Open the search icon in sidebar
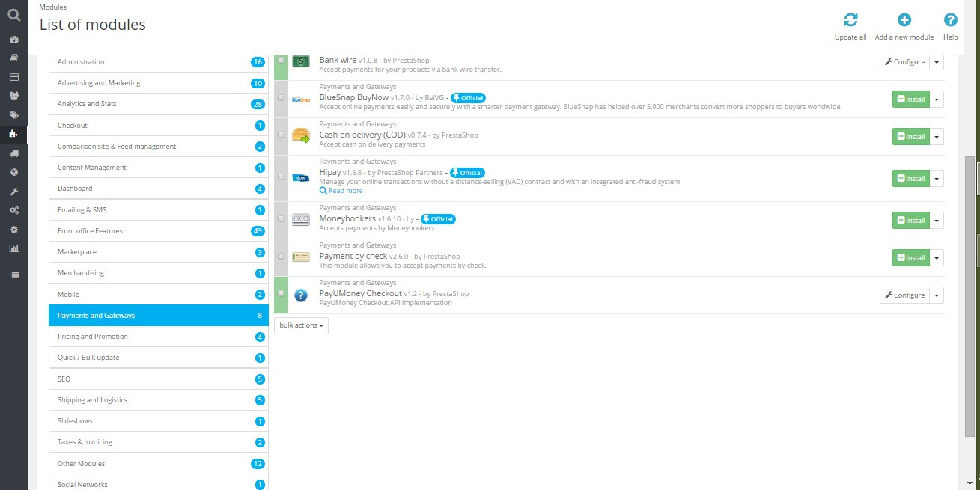980x490 pixels. click(13, 13)
